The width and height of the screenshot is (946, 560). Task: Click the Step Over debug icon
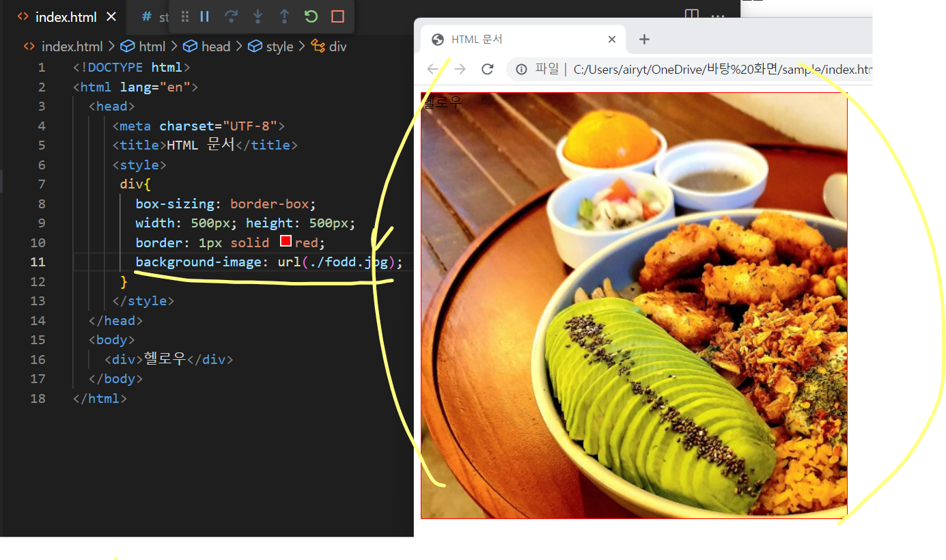(231, 16)
